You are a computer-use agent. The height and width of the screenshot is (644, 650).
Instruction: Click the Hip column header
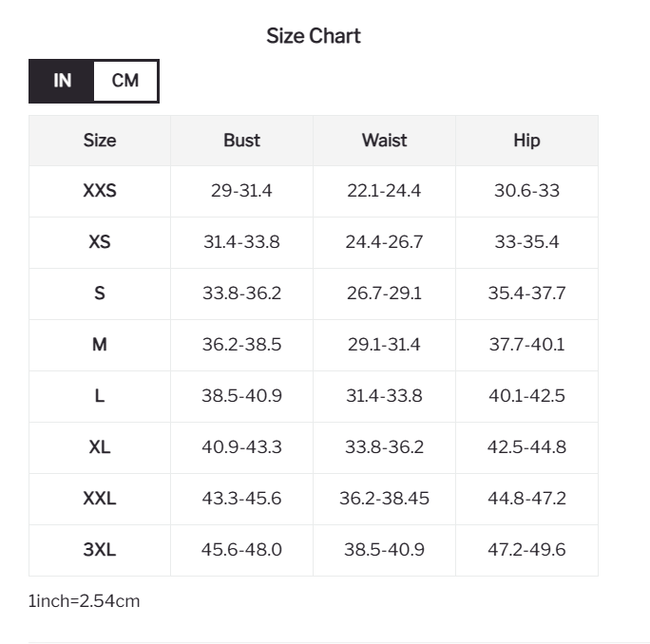(x=526, y=141)
